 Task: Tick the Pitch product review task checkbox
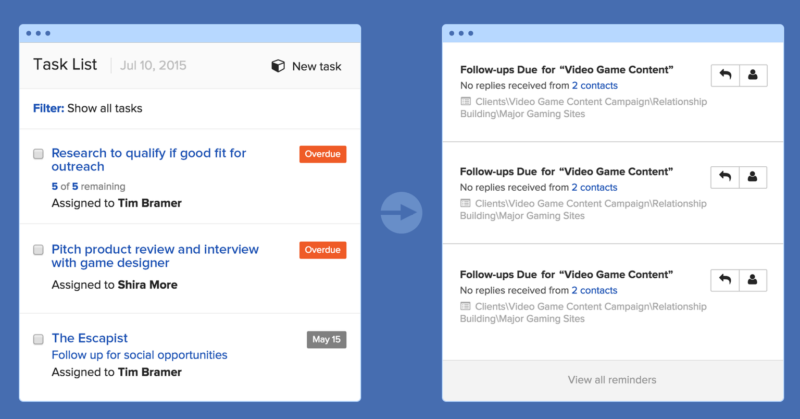(38, 250)
